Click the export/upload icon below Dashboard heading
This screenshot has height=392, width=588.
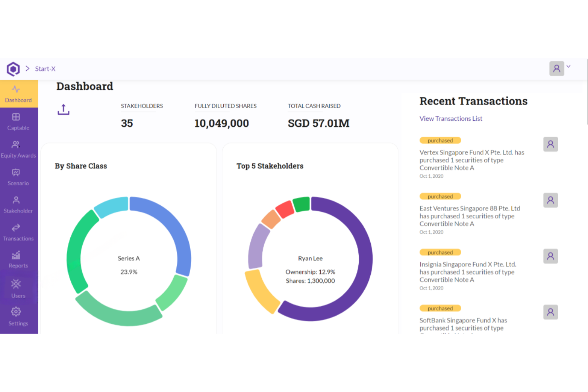(63, 109)
